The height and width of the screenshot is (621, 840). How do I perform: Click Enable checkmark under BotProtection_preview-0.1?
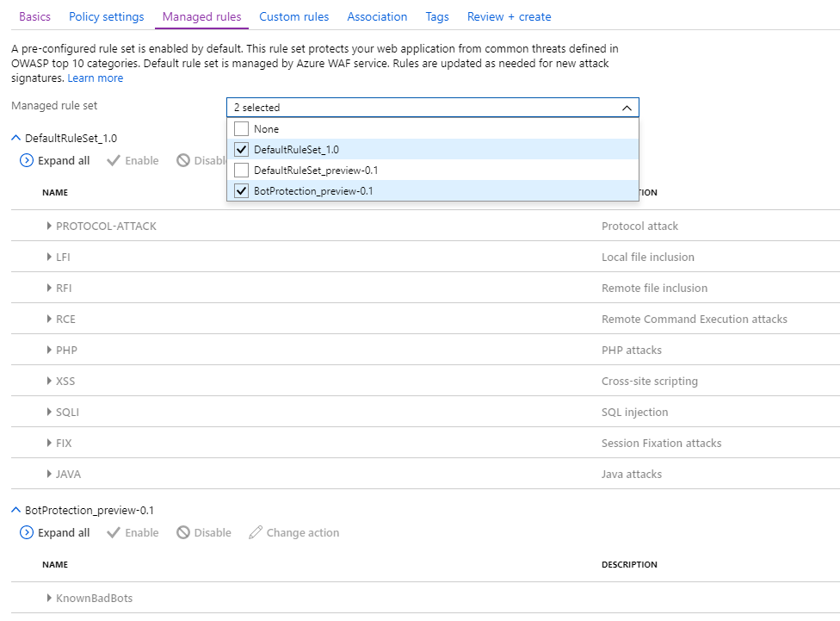(113, 532)
